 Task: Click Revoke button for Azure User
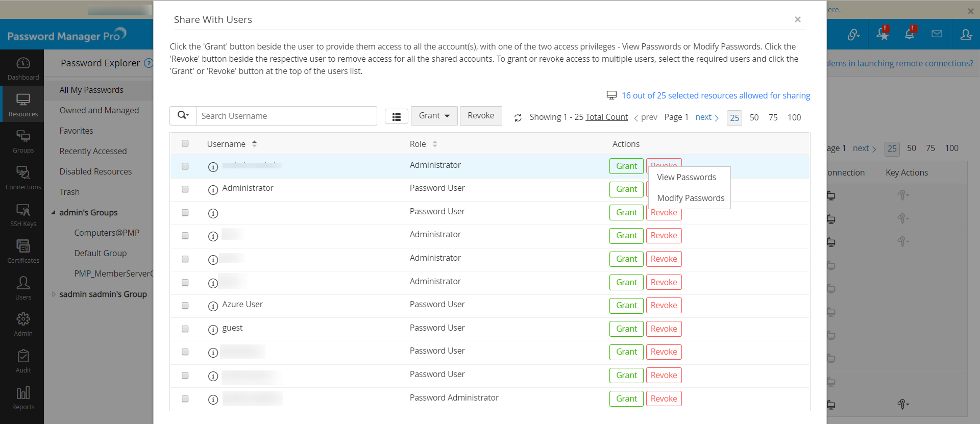664,306
